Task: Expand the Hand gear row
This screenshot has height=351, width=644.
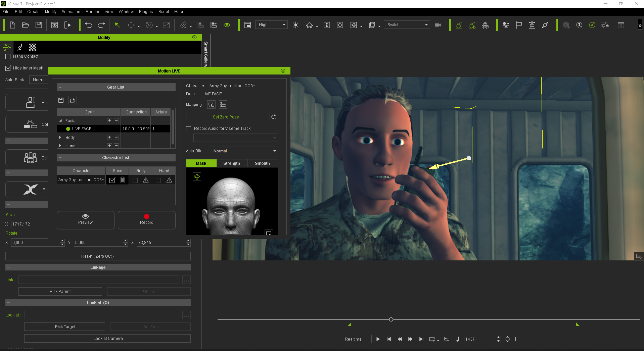Action: (x=60, y=146)
